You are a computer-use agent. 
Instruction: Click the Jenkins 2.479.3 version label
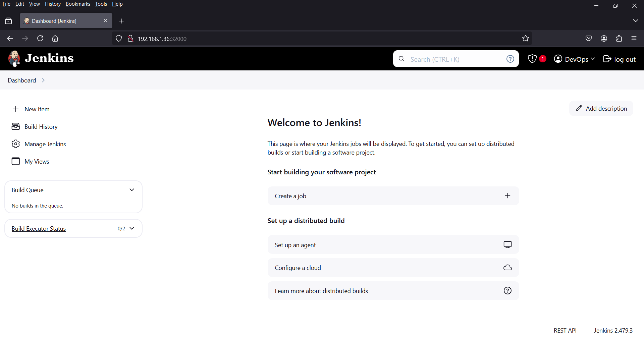(613, 330)
